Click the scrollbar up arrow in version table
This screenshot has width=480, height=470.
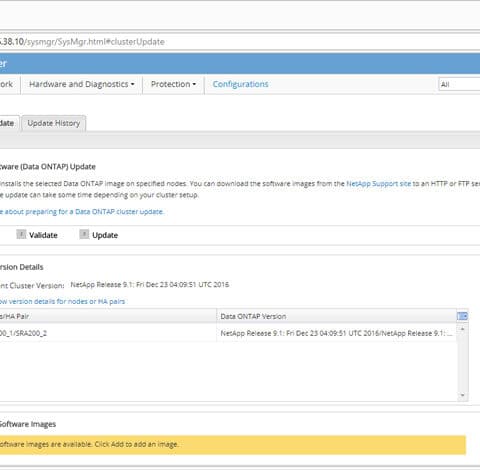click(462, 329)
